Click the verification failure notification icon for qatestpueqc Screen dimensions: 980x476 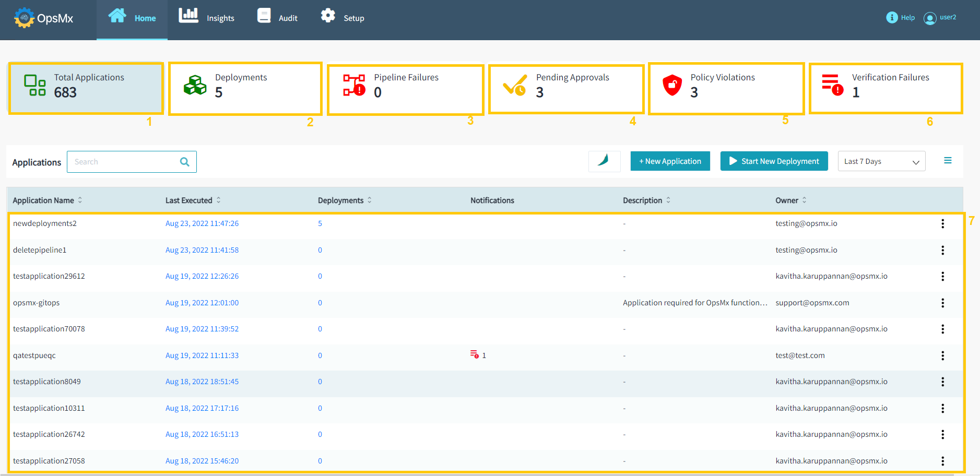coord(475,355)
